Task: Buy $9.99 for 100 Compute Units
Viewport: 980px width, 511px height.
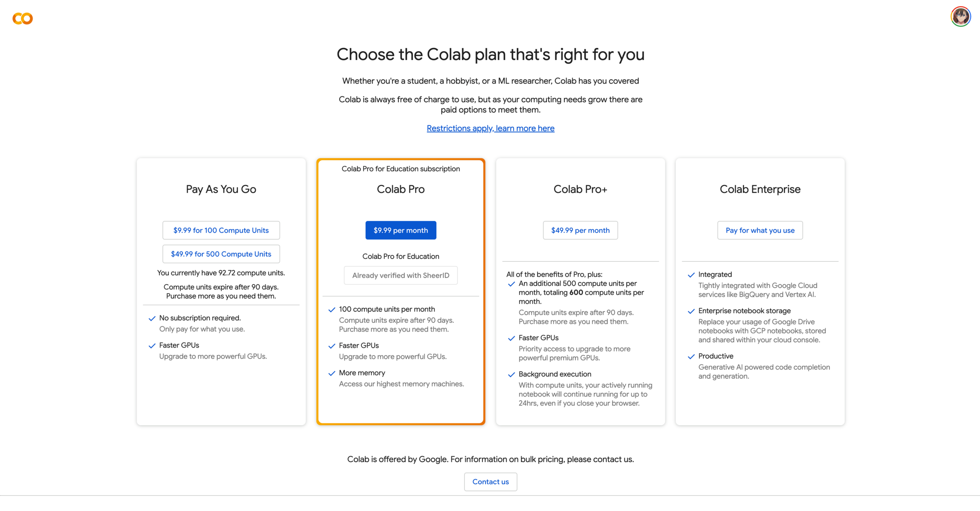Action: pos(221,230)
